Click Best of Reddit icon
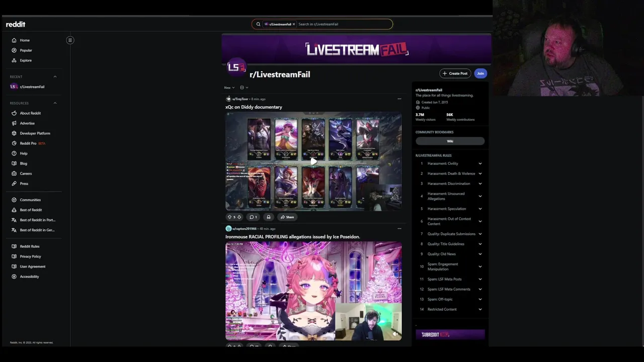Image resolution: width=644 pixels, height=362 pixels. point(14,210)
